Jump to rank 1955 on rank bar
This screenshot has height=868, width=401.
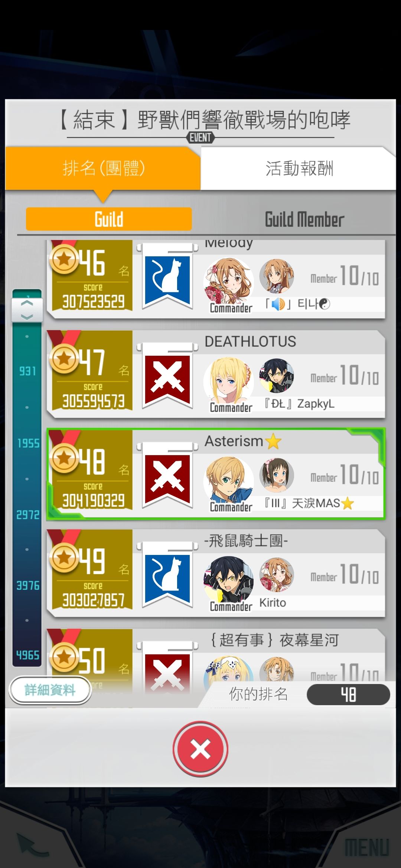tap(28, 443)
